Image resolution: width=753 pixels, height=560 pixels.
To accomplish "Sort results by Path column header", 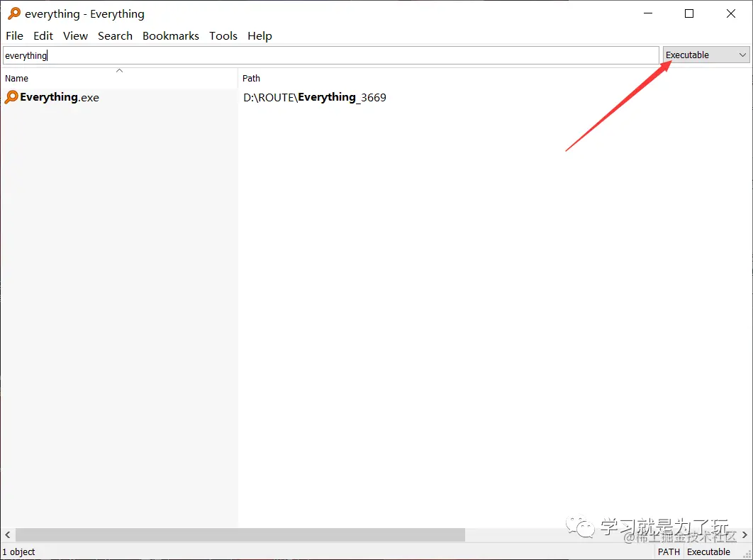I will [x=495, y=78].
